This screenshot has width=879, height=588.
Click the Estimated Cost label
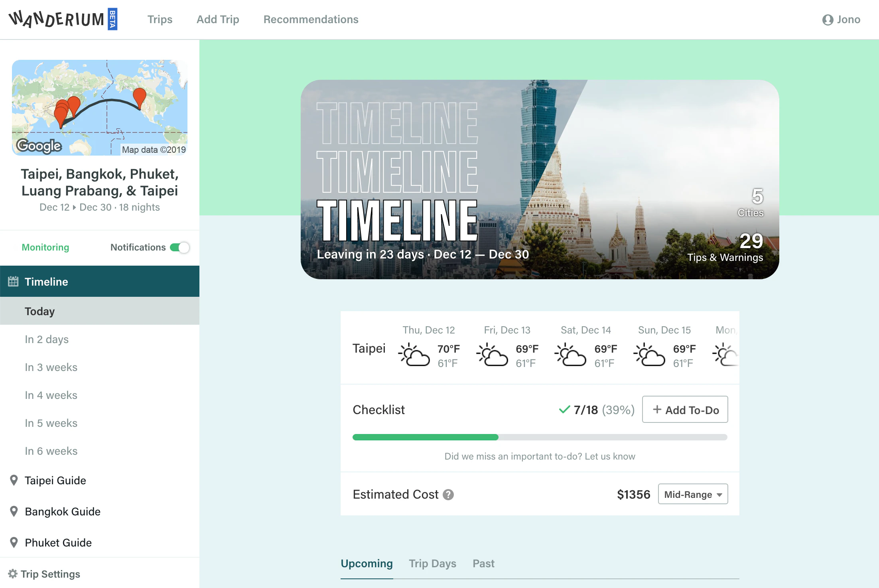[396, 495]
